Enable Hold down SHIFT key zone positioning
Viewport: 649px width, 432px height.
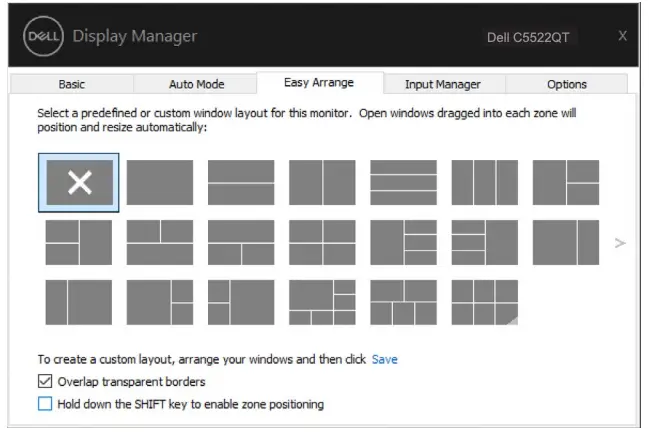pos(44,404)
